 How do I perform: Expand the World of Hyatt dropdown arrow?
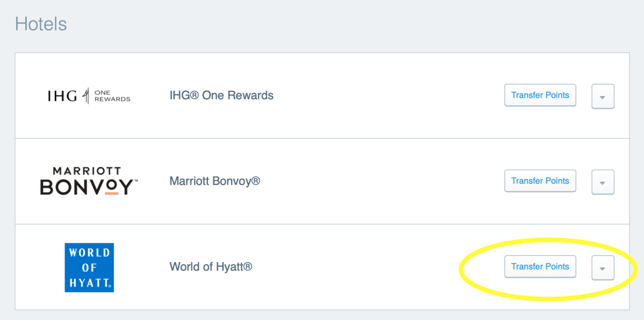pyautogui.click(x=602, y=268)
